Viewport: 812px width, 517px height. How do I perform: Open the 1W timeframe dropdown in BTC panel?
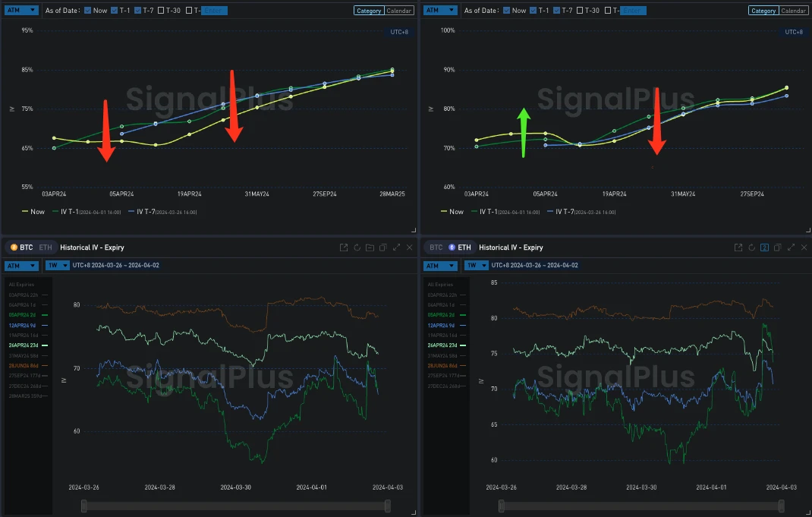(56, 266)
